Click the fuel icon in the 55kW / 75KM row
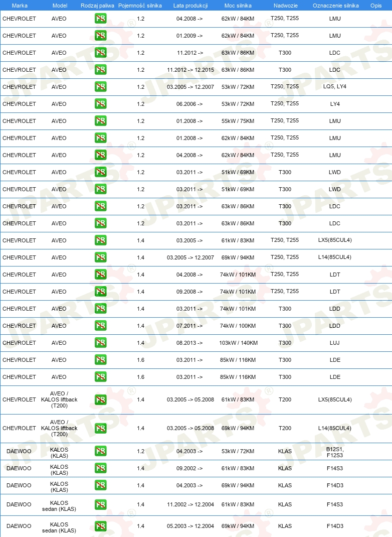 click(x=101, y=121)
